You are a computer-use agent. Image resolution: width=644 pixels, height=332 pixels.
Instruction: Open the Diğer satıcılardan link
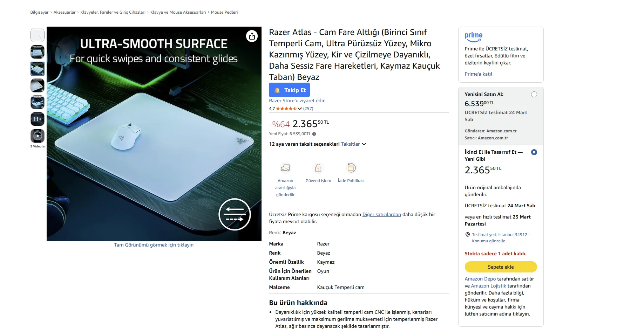(381, 214)
